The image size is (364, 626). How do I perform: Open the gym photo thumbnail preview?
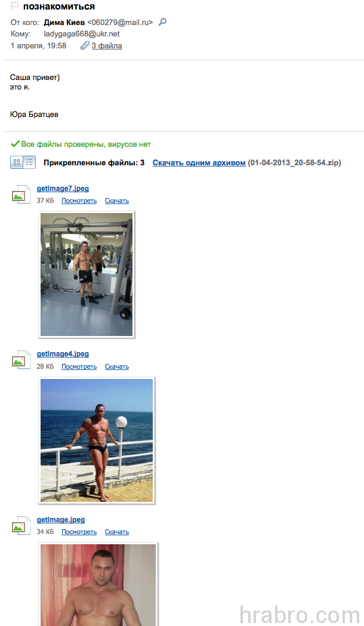(x=87, y=275)
